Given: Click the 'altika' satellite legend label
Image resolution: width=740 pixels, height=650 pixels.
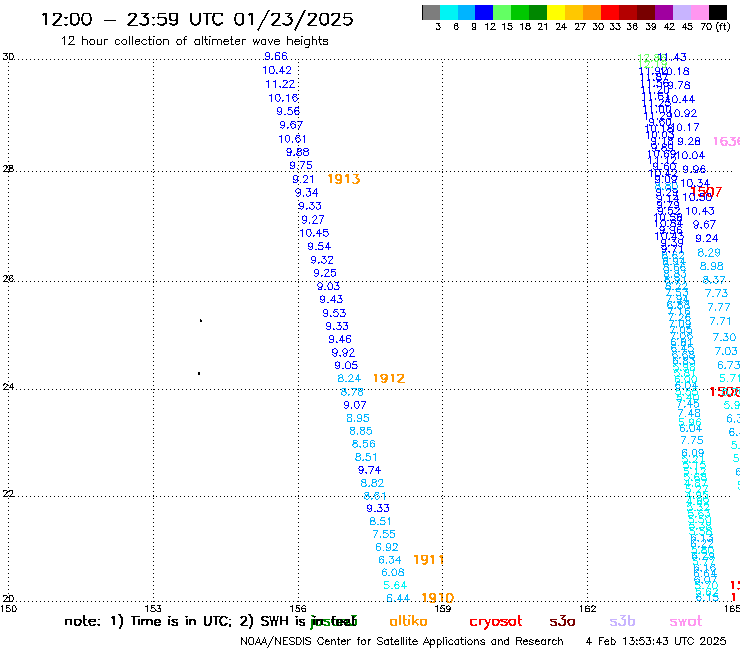Looking at the screenshot, I should [x=408, y=621].
